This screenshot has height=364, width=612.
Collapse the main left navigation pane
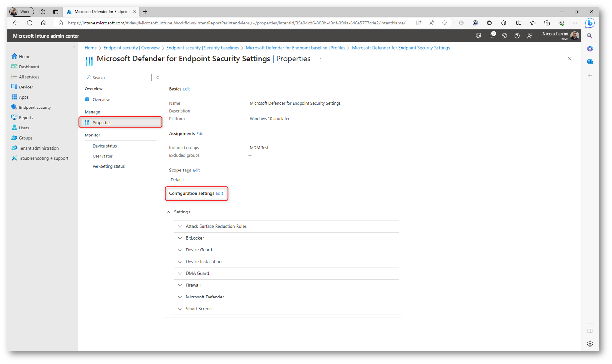coord(74,46)
